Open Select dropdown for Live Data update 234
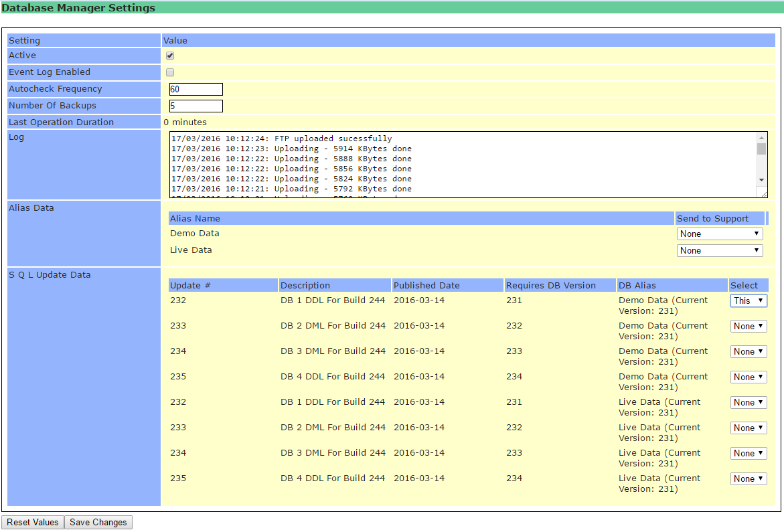Viewport: 784px width, 532px height. 749,454
